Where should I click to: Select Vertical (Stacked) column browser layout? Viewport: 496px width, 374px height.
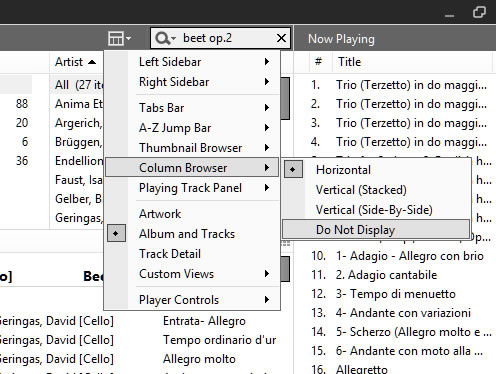[376, 190]
